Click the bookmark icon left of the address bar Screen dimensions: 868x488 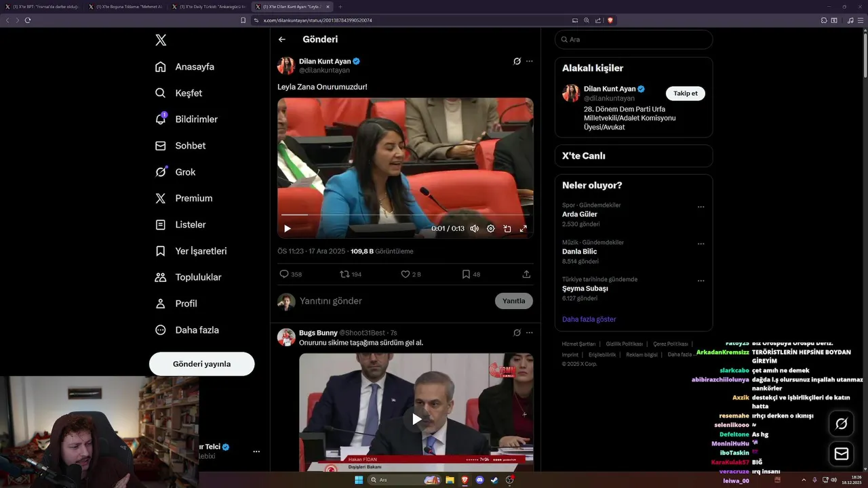pyautogui.click(x=243, y=20)
